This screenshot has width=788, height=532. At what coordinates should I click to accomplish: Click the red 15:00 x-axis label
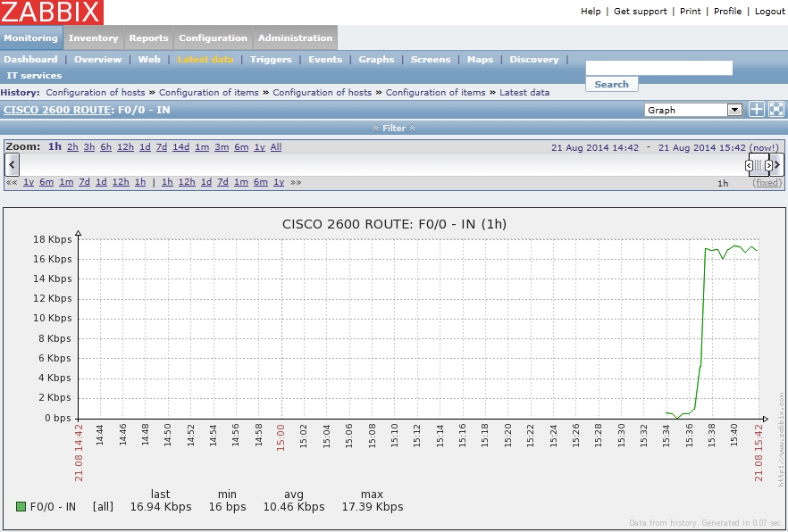click(281, 437)
